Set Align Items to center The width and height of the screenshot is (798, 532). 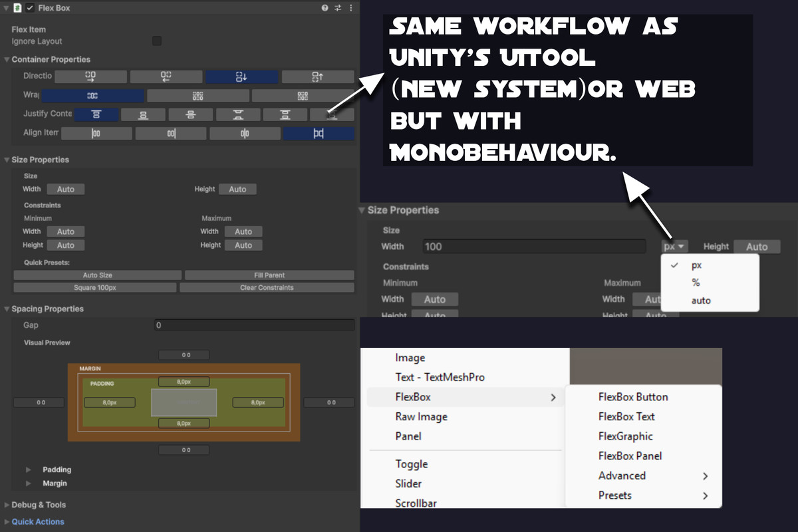[245, 134]
